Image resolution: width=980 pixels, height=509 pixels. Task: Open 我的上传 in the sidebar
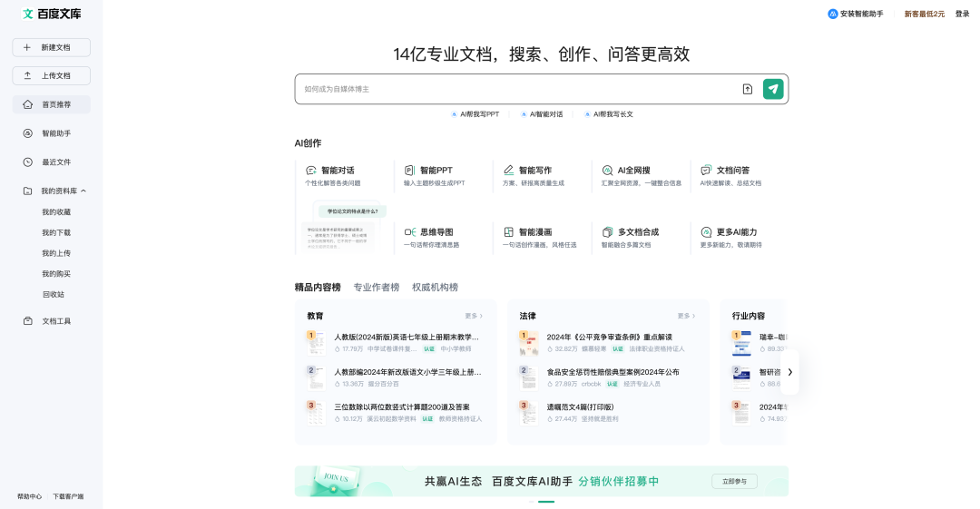click(x=56, y=253)
